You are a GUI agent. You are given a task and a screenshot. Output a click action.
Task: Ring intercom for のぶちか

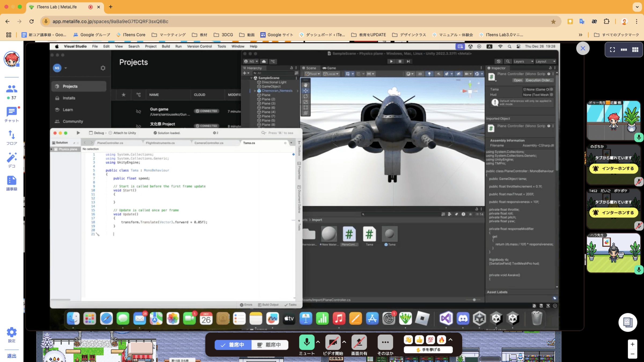614,168
